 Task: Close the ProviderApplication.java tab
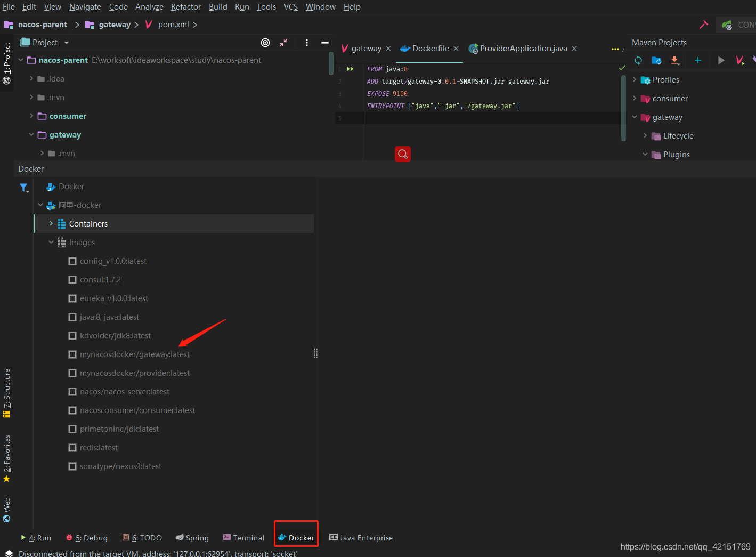tap(574, 49)
